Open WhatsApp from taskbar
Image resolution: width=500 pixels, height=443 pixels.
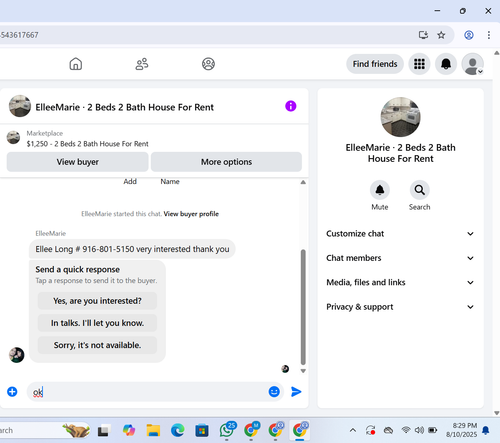(227, 430)
